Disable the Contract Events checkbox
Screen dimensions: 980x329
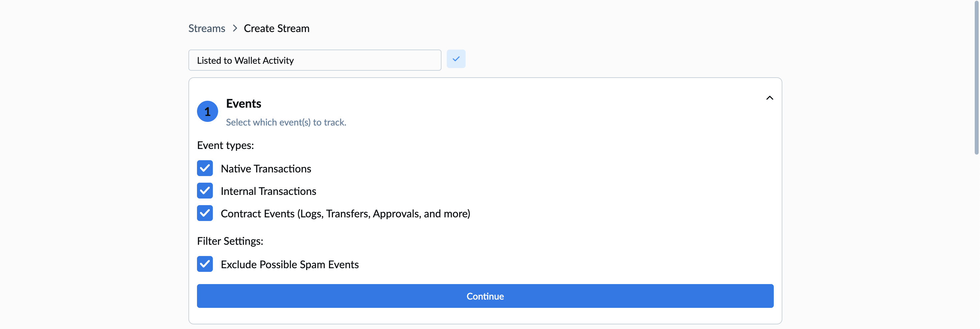coord(205,213)
